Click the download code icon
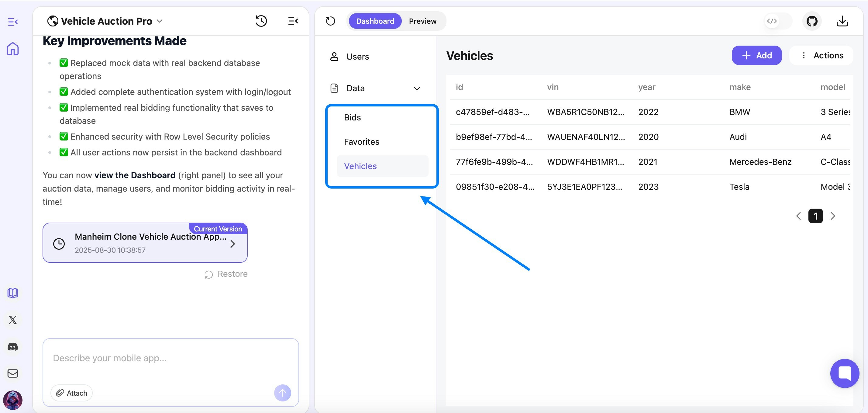This screenshot has height=413, width=868. tap(842, 21)
